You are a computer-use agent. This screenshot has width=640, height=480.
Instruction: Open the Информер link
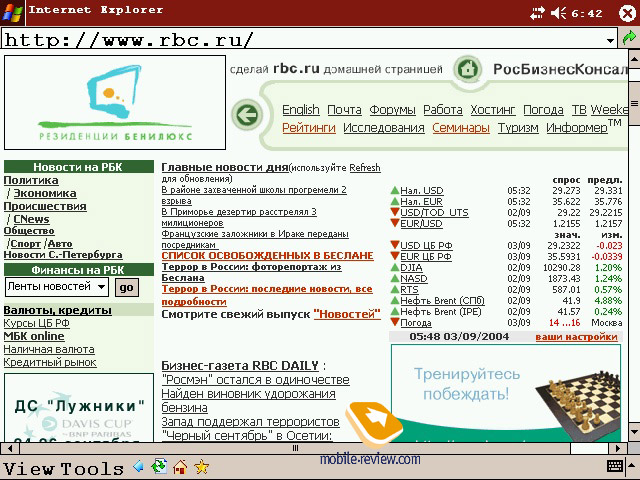[577, 128]
